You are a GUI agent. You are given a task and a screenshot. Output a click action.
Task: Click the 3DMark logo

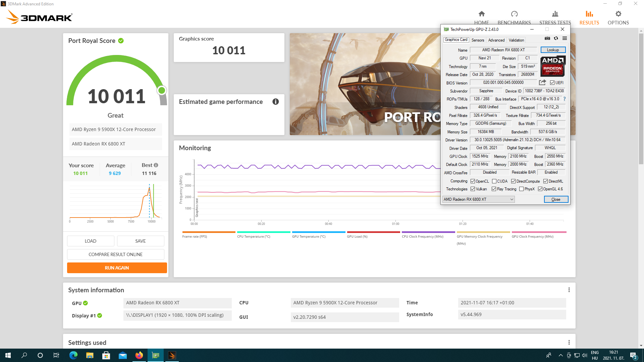tap(39, 17)
